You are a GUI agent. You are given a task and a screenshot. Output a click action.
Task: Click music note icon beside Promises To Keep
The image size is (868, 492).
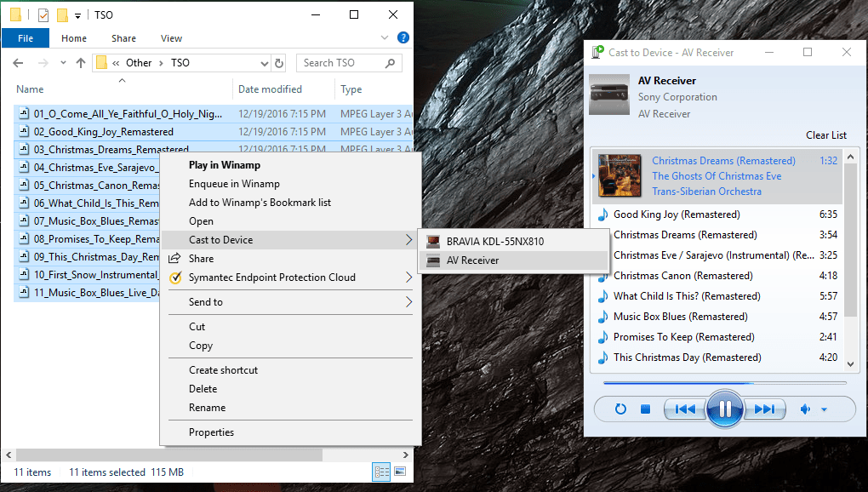[602, 338]
